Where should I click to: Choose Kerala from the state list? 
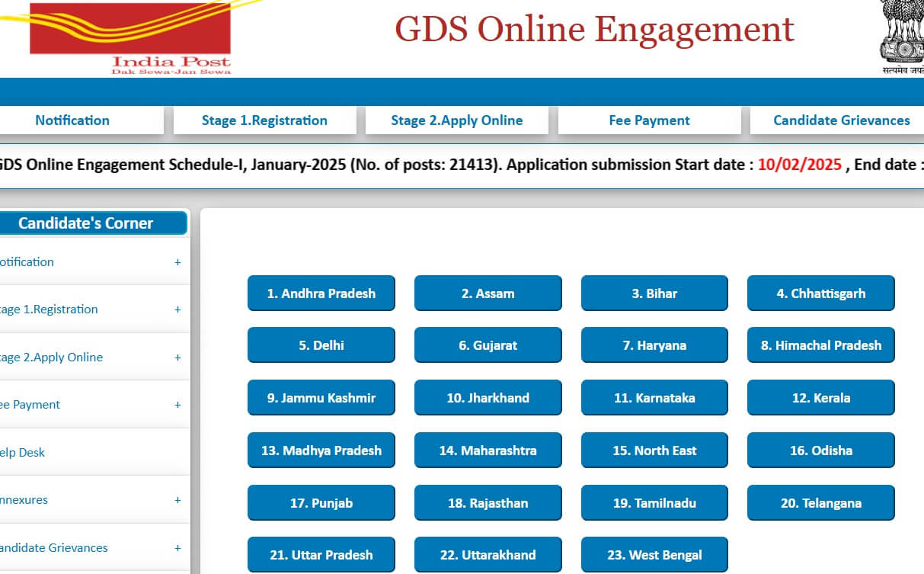(820, 397)
